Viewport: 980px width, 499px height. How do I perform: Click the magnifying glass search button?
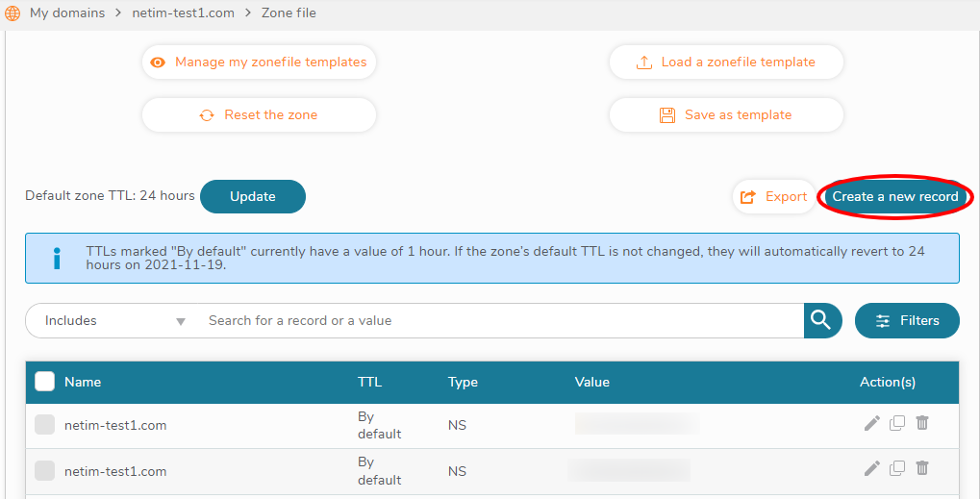coord(821,320)
